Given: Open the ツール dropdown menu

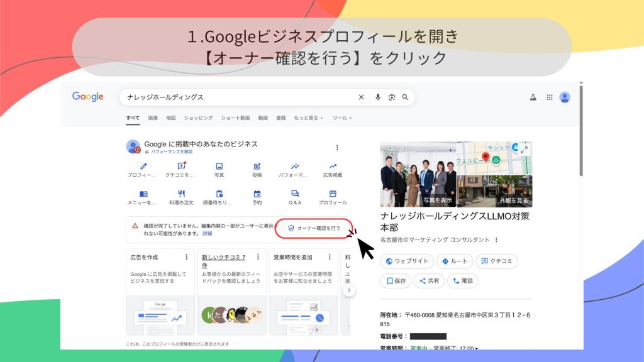Looking at the screenshot, I should (x=342, y=118).
